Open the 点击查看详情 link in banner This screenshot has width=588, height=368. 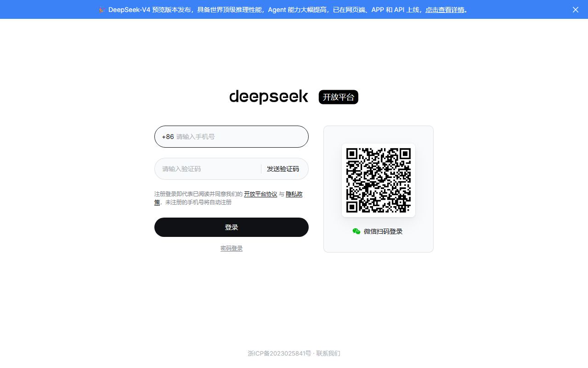[445, 10]
